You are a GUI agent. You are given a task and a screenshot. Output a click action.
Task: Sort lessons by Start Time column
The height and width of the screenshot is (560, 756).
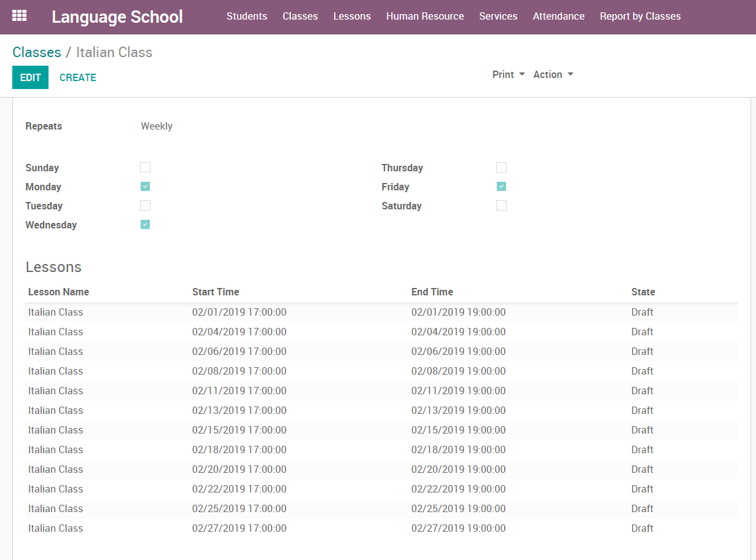point(216,292)
